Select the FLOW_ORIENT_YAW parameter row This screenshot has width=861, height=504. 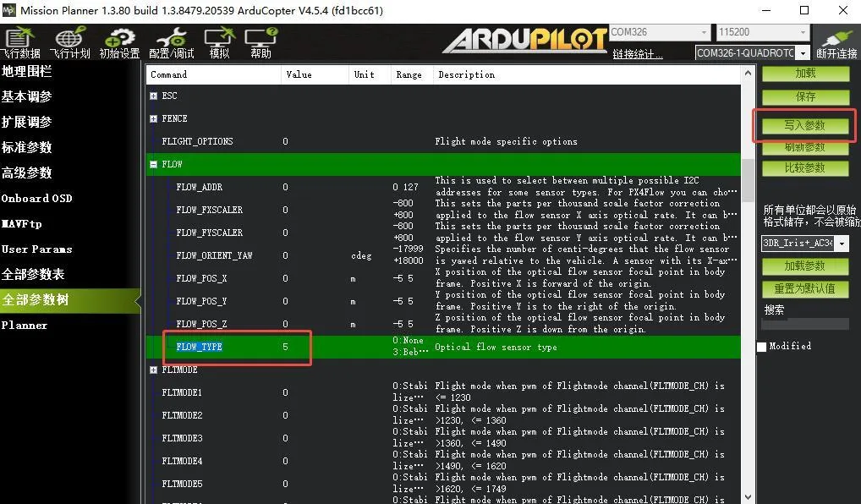pos(444,256)
